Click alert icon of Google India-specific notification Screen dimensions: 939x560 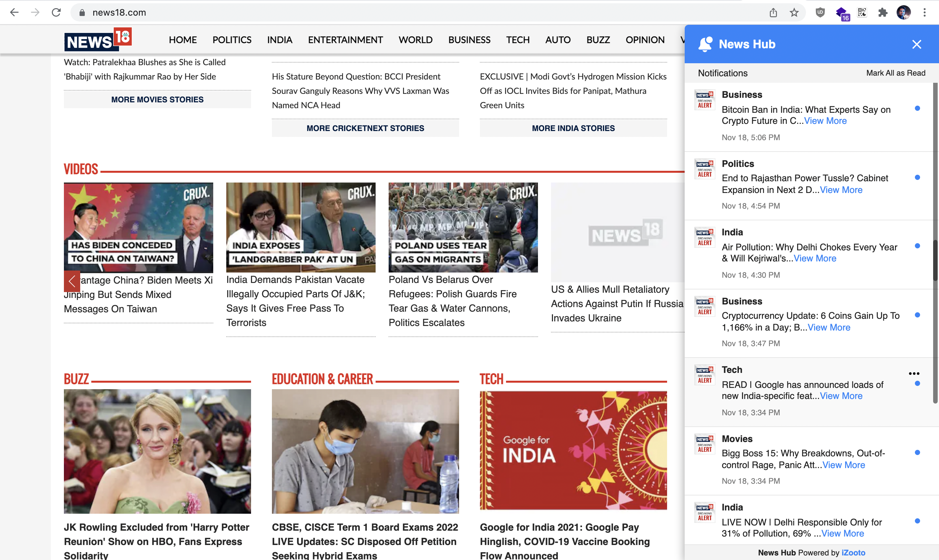coord(705,375)
